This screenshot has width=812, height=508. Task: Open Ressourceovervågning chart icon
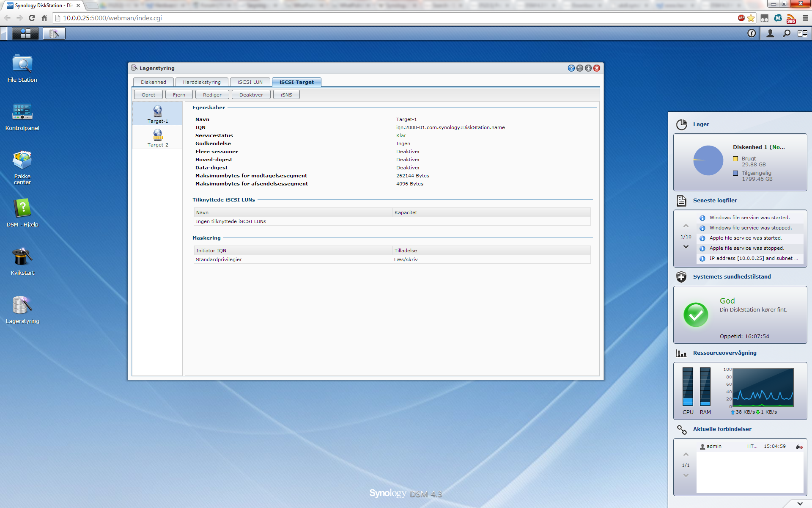(681, 353)
